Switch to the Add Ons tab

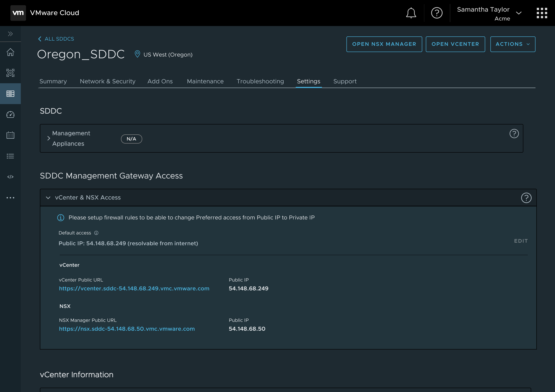pos(160,82)
